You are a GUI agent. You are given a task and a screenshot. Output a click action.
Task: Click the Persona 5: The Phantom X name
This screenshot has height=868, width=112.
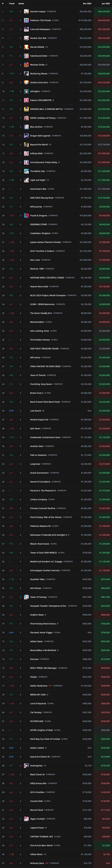pyautogui.click(x=43, y=491)
